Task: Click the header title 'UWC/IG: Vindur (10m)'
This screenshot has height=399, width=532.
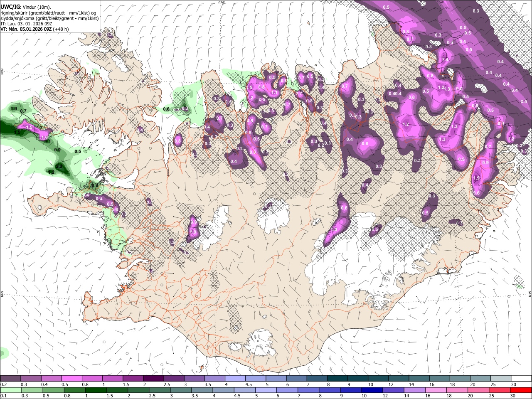Action: (25, 7)
